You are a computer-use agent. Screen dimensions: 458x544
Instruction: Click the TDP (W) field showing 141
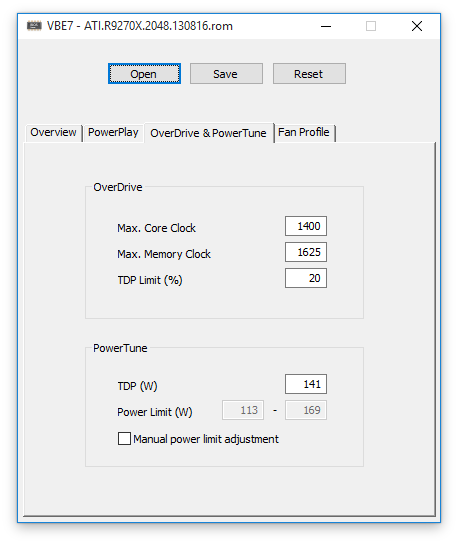(x=306, y=384)
